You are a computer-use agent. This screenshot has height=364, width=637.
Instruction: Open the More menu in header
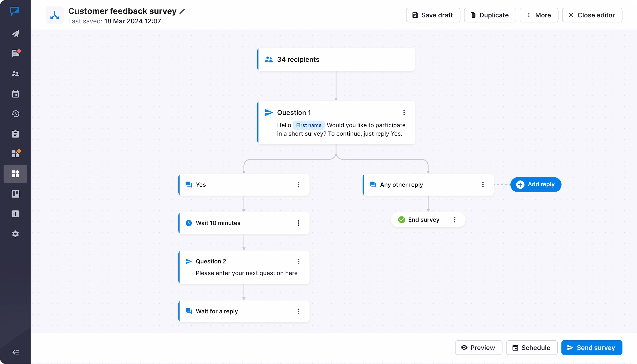[539, 15]
